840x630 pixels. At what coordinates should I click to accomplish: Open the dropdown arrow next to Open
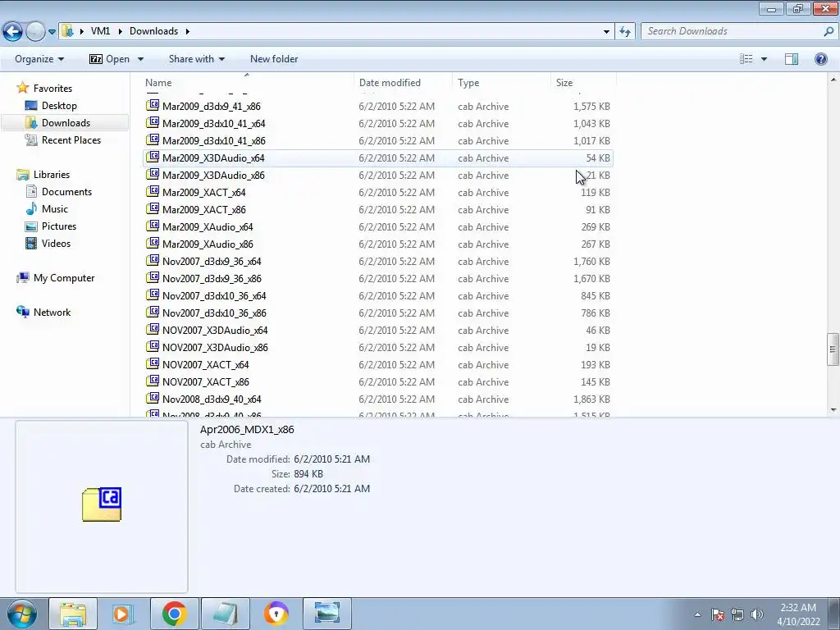(140, 59)
